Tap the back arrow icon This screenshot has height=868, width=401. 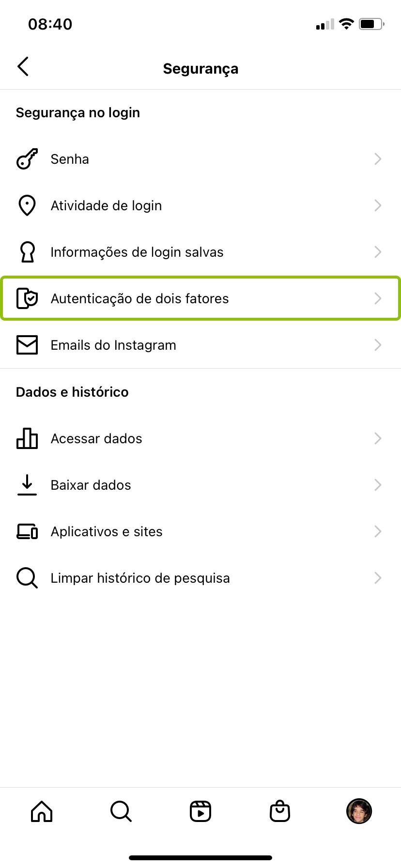click(x=23, y=67)
